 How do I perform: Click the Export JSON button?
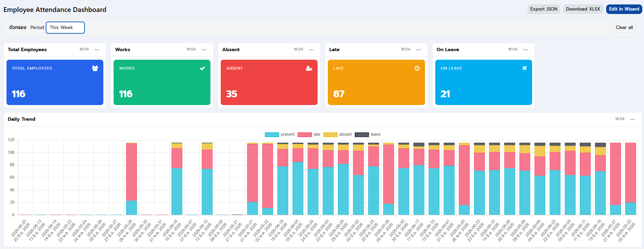[x=544, y=9]
